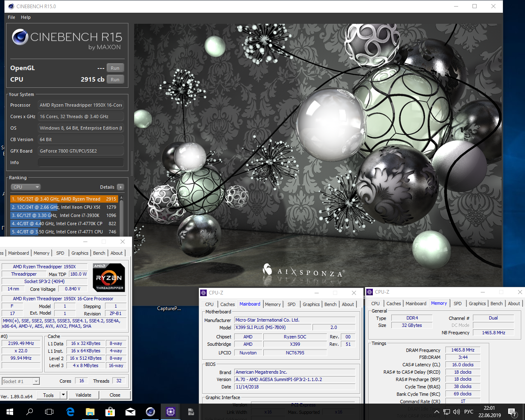This screenshot has width=525, height=420.
Task: Click the right CPU-Z window title icon
Action: pyautogui.click(x=370, y=292)
